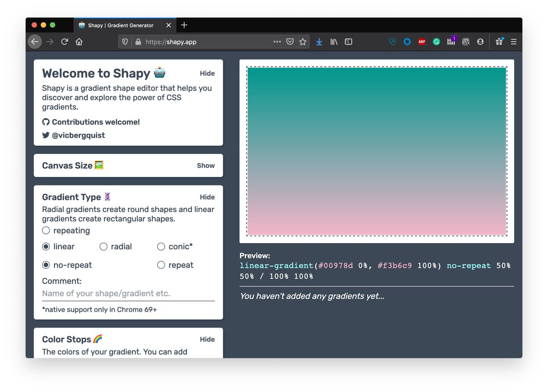The image size is (548, 392).
Task: Open the browser home page icon
Action: click(x=79, y=42)
